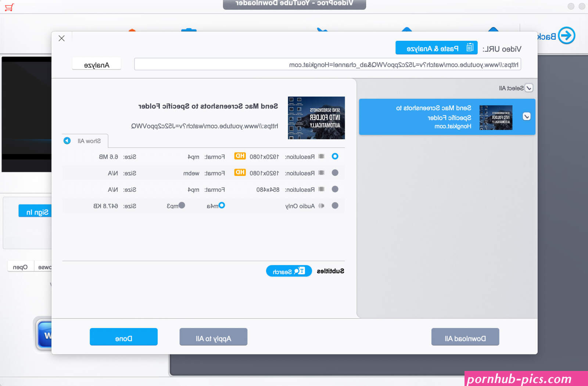Click the arrow icon beside Show All
Screen dimensions: 588x386
pyautogui.click(x=67, y=141)
